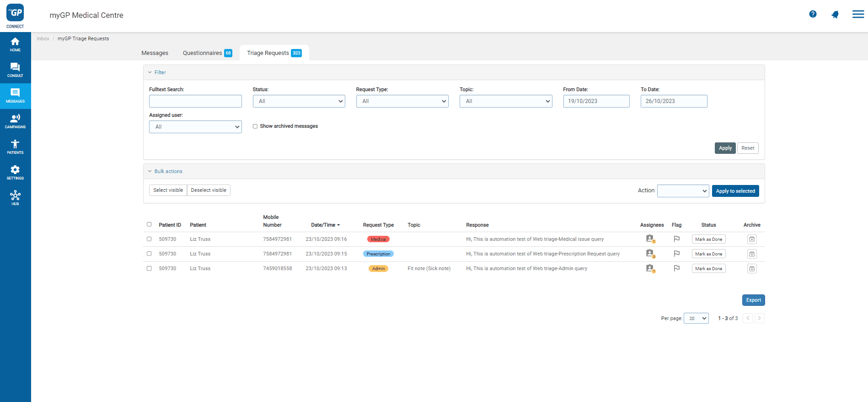The width and height of the screenshot is (868, 402).
Task: Switch to the Questionnaires tab
Action: coord(208,53)
